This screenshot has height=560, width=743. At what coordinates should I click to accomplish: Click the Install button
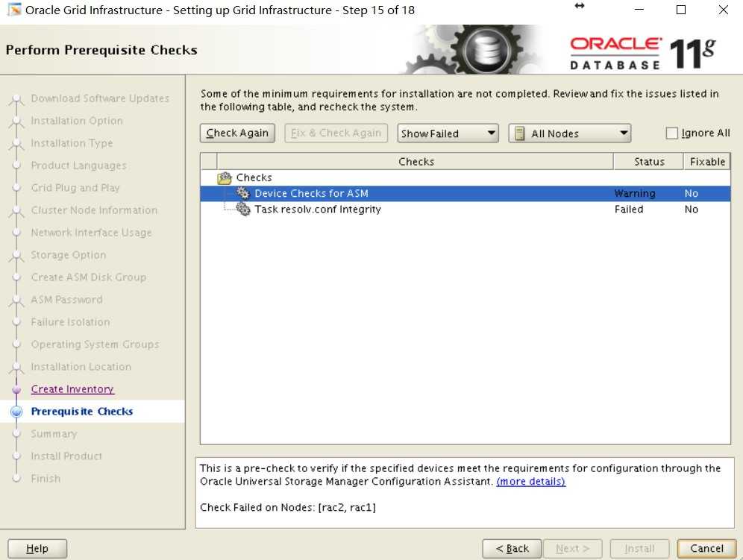[639, 549]
